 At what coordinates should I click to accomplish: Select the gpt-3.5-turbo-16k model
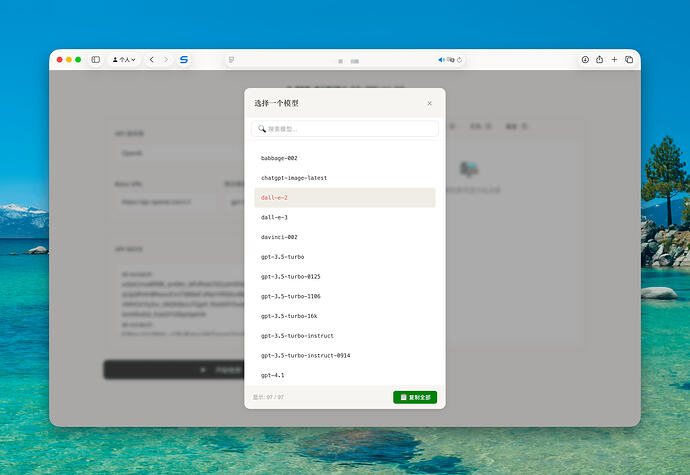[x=345, y=316]
